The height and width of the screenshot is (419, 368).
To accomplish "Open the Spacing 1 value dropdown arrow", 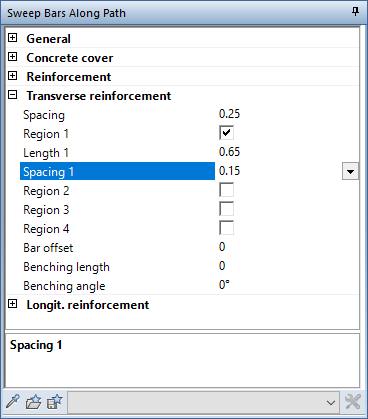I will pyautogui.click(x=350, y=171).
